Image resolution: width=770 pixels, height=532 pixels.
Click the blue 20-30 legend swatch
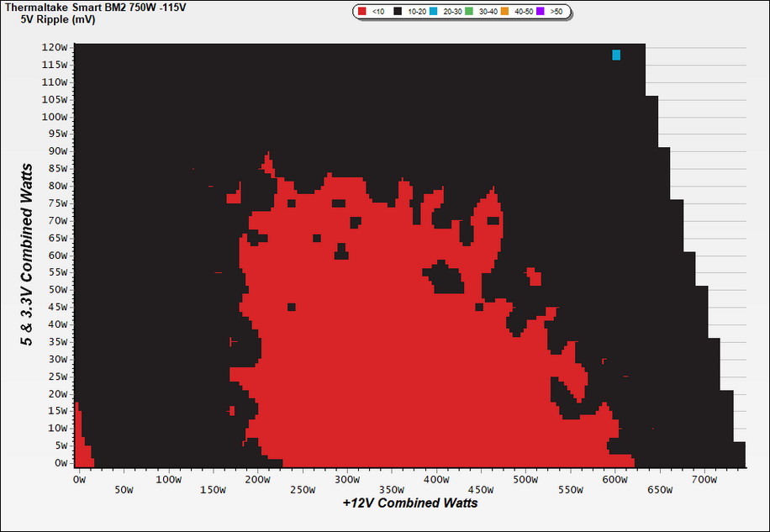[433, 11]
